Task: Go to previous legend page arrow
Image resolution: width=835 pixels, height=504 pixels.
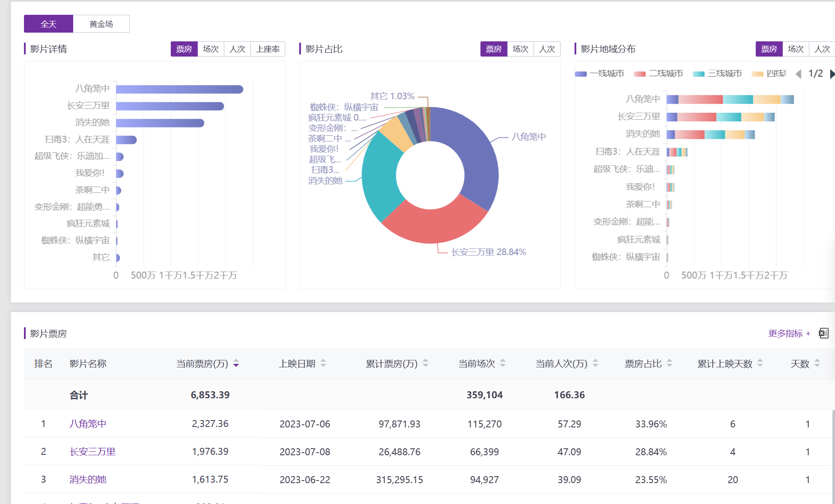Action: click(798, 74)
